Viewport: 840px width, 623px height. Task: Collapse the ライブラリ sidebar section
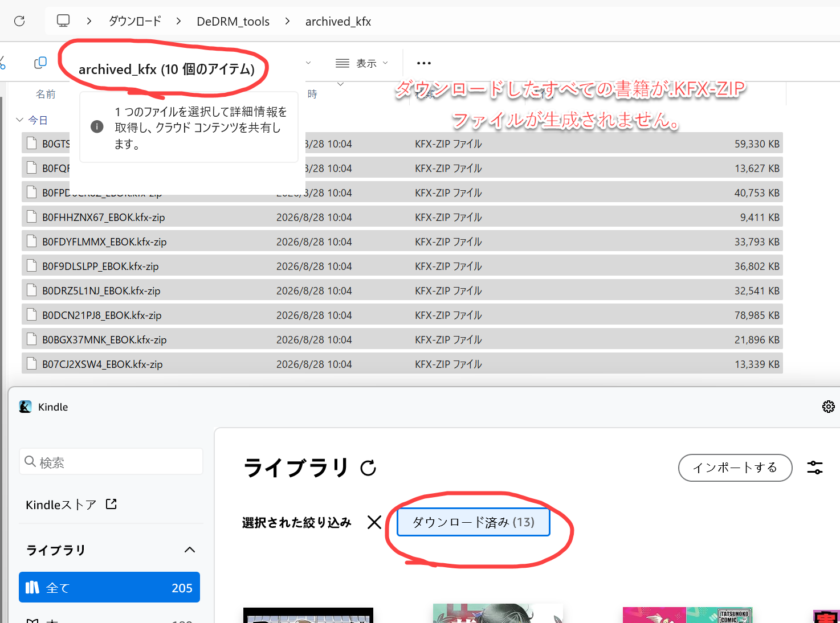point(190,550)
